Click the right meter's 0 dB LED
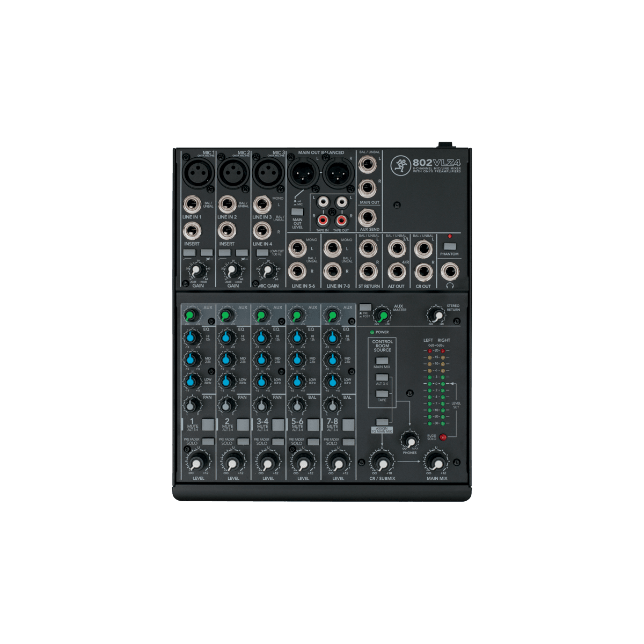The image size is (644, 644). (x=443, y=384)
